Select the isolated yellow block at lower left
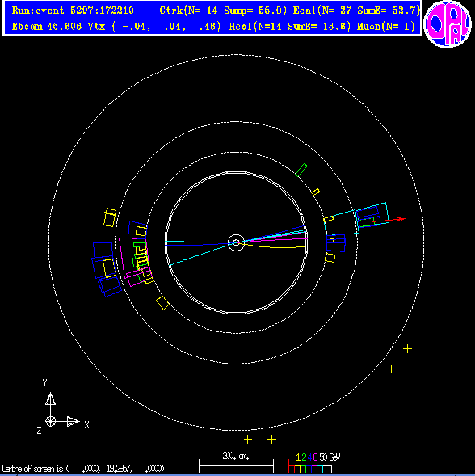The image size is (475, 476). [163, 303]
